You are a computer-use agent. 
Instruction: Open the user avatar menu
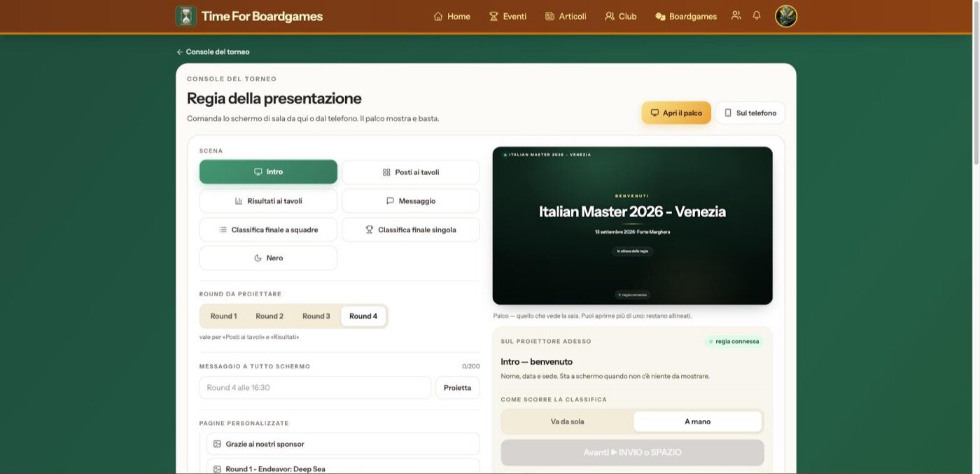pos(786,16)
